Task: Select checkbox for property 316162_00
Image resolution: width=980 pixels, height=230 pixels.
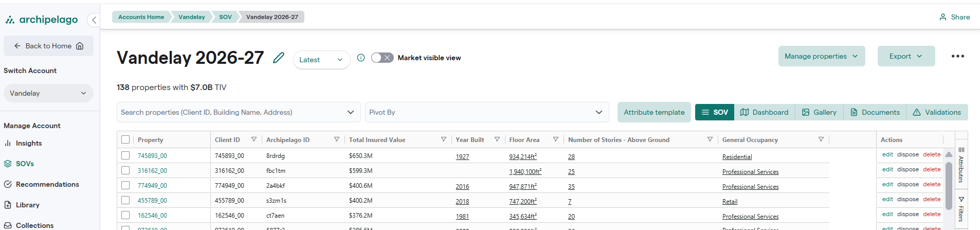Action: (125, 170)
